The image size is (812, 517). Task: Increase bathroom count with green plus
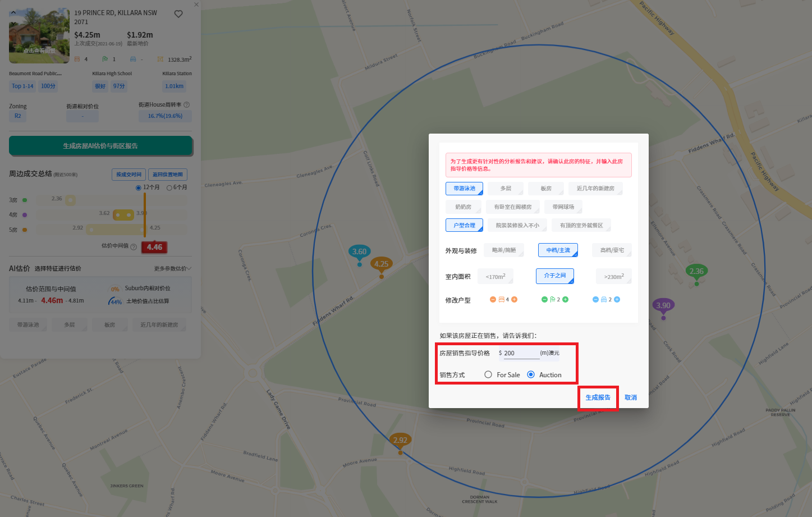click(x=565, y=300)
